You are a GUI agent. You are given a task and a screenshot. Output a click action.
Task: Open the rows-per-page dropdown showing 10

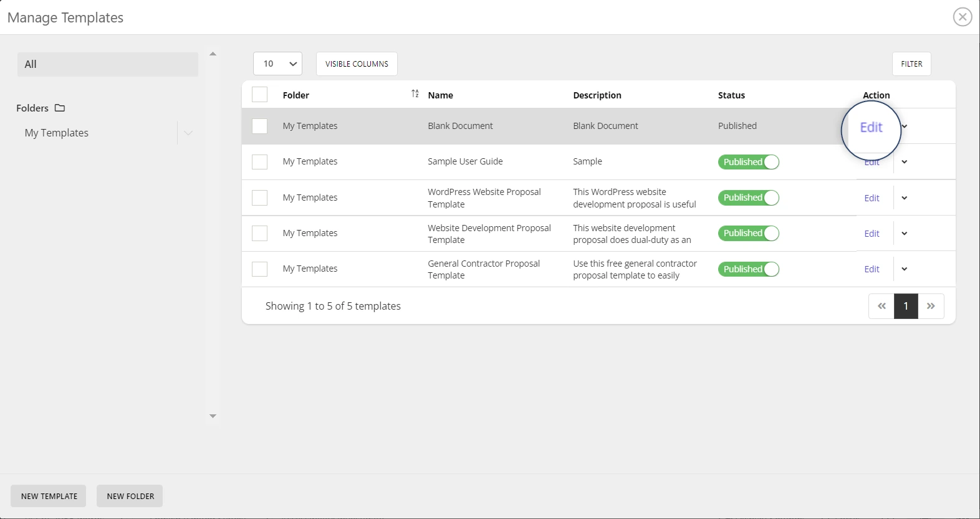coord(278,64)
